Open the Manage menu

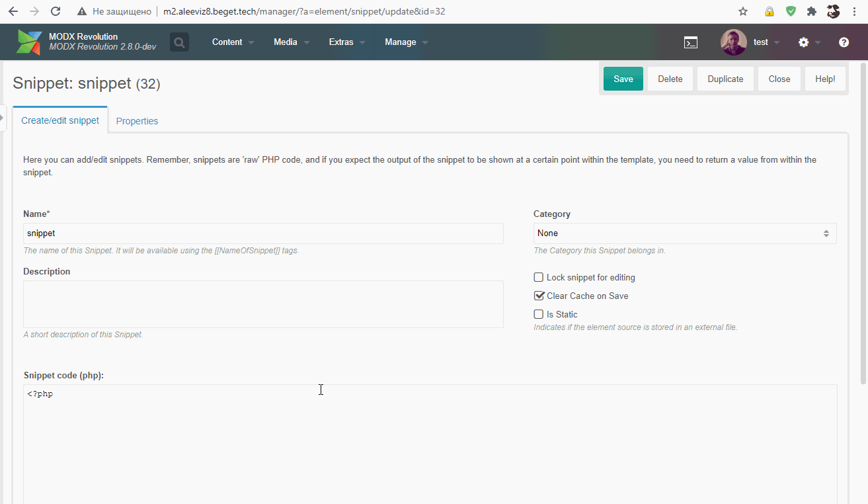coord(407,42)
